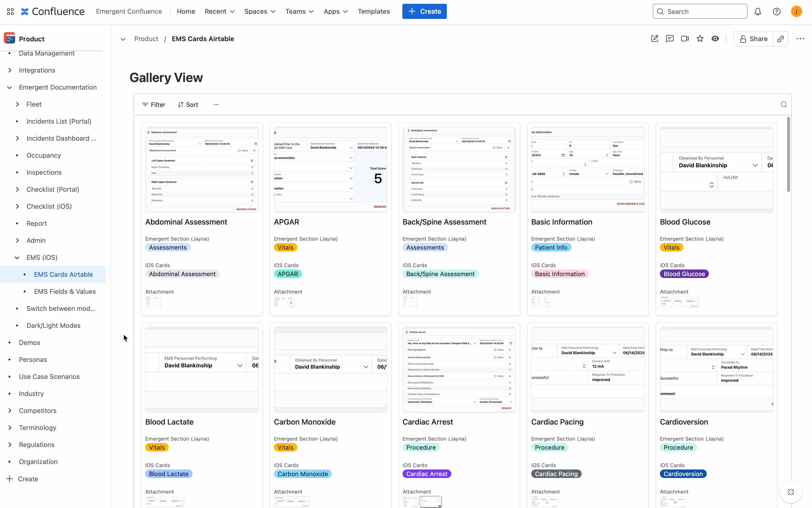Star this page as favorite
Screen dimensions: 812x508
[x=700, y=39]
